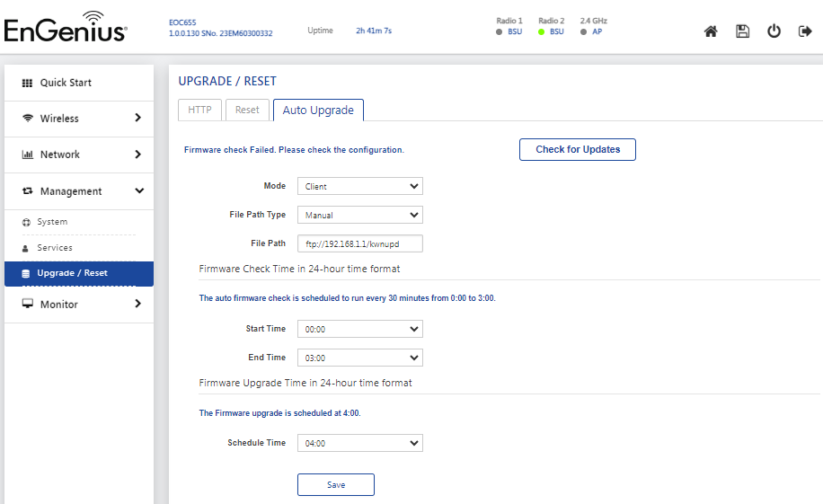This screenshot has width=823, height=504.
Task: Expand the Wireless menu chevron
Action: [138, 118]
